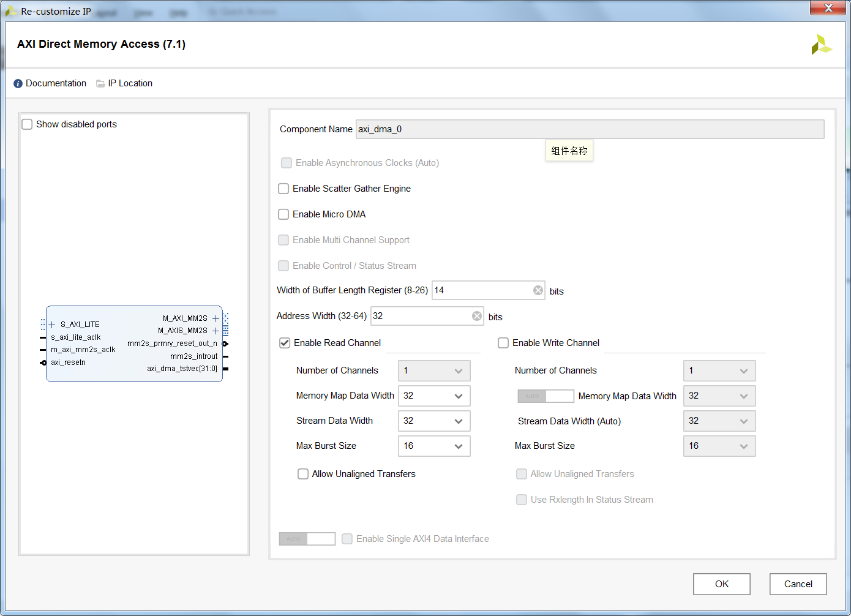This screenshot has height=616, width=851.
Task: Clear the Width of Buffer Length Register value
Action: (538, 290)
